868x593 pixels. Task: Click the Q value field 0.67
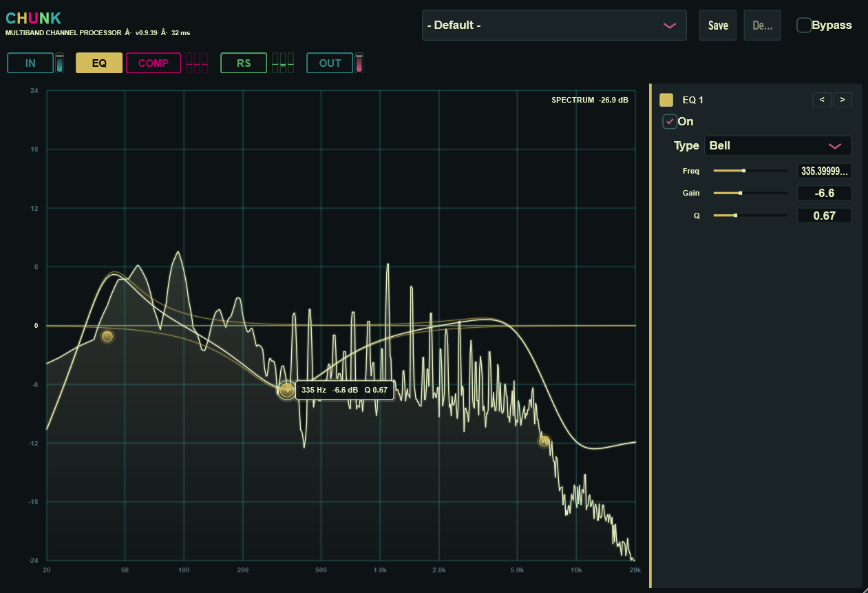tap(824, 216)
